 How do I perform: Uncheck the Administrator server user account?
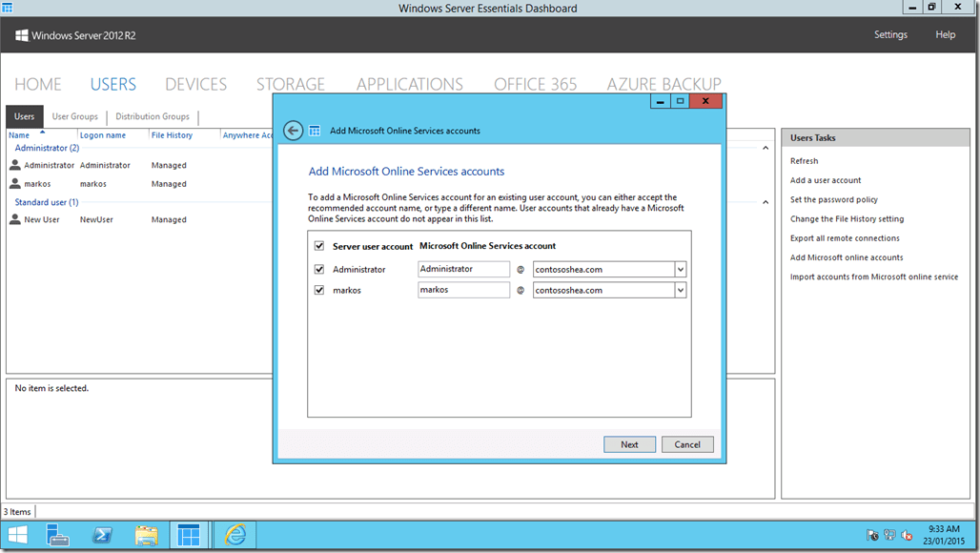(320, 269)
